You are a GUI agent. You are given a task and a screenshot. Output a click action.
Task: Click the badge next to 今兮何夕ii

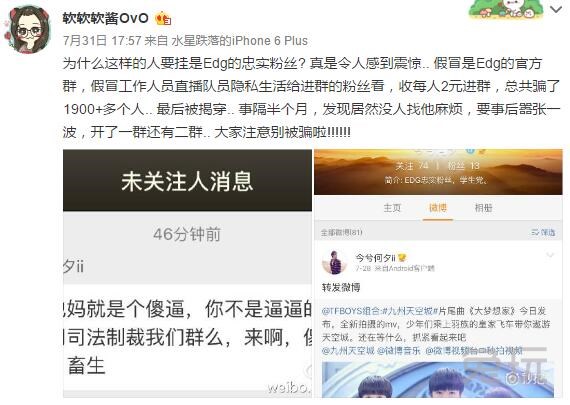tap(402, 258)
